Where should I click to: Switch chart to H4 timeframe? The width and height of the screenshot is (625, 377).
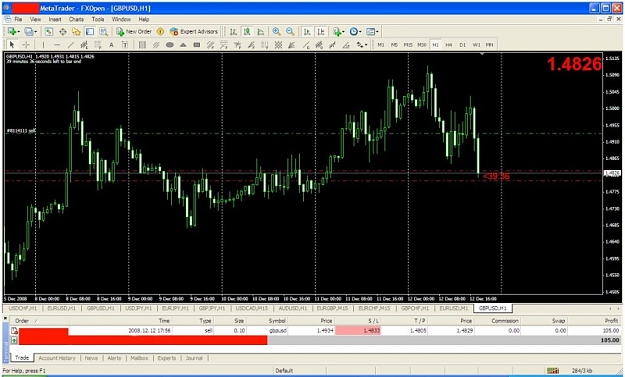[x=449, y=45]
